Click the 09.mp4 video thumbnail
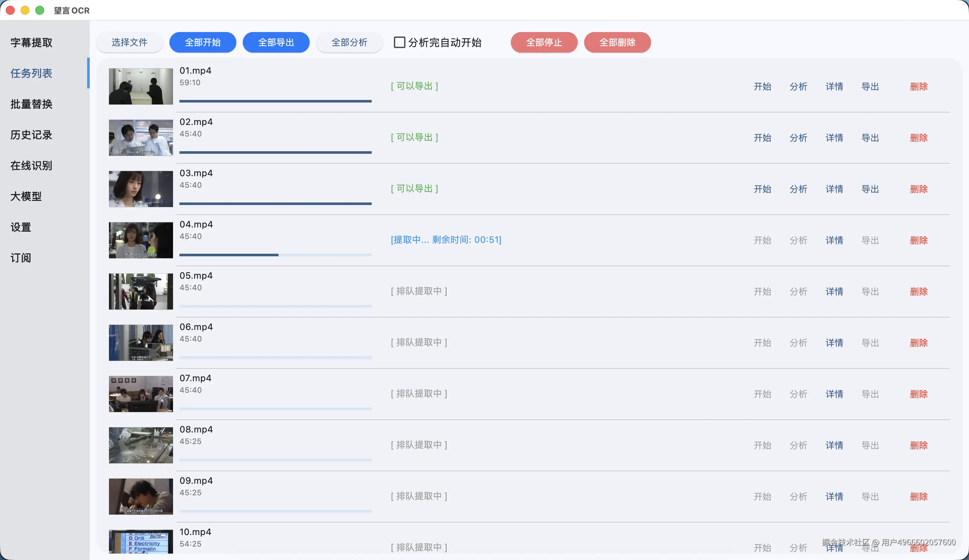Screen dimensions: 969x560 pos(141,496)
